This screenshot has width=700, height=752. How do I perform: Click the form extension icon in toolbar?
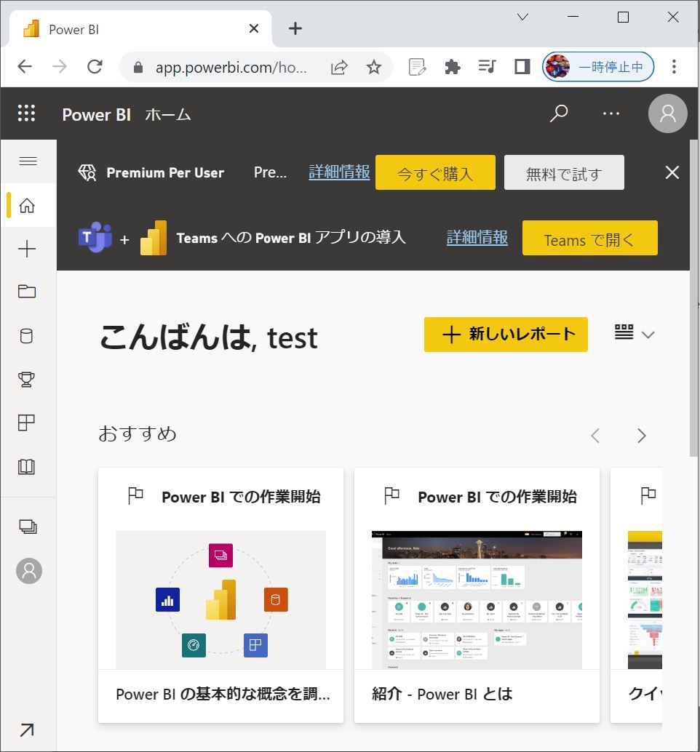pyautogui.click(x=417, y=67)
